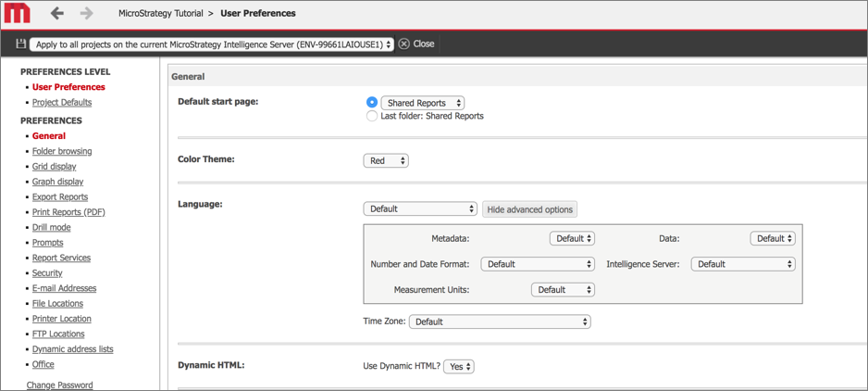868x391 pixels.
Task: Open the Intelligence Server language dropdown
Action: 743,264
